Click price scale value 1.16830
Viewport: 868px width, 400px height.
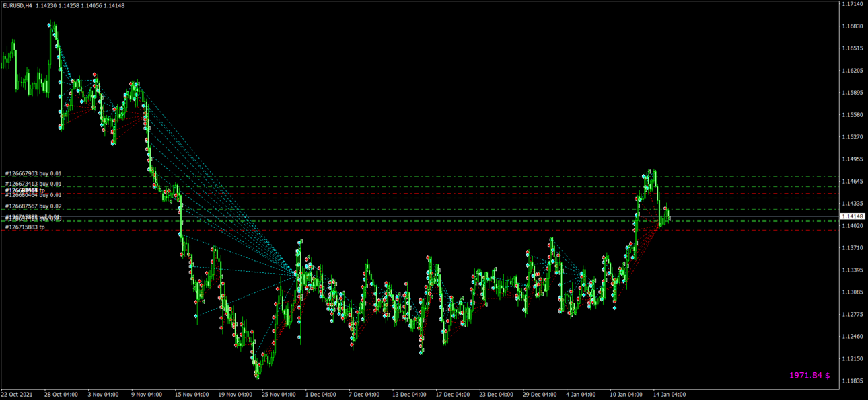852,26
